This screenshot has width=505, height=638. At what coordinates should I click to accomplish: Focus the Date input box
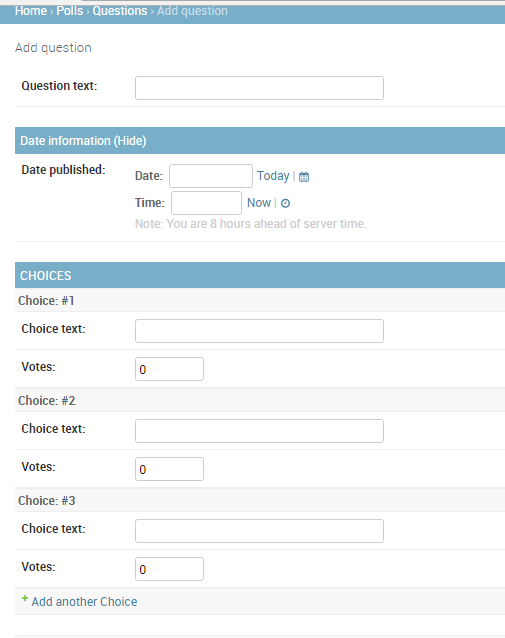click(211, 176)
